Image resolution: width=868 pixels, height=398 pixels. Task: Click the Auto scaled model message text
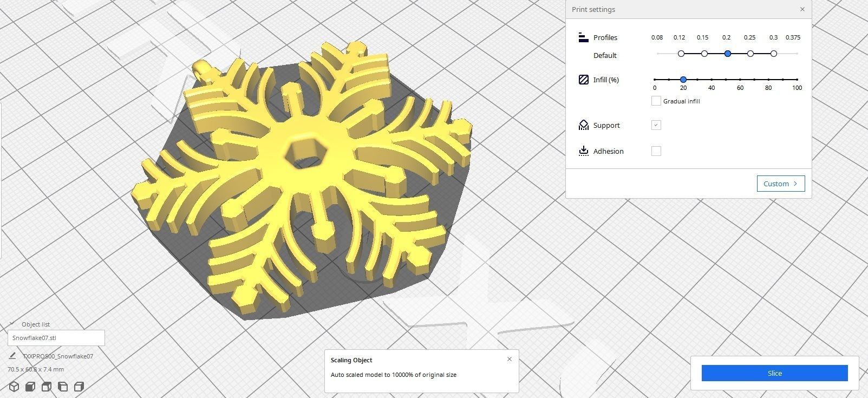(x=394, y=375)
